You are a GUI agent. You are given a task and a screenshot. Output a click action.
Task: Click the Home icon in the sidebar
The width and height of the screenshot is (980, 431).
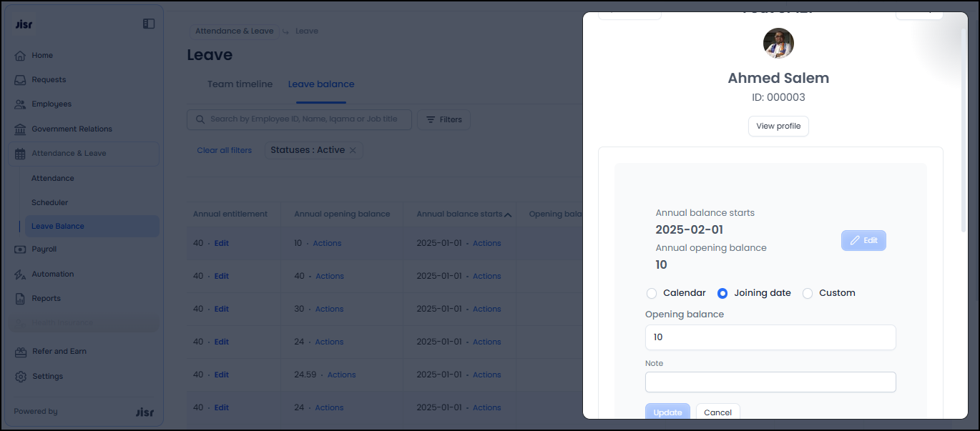click(20, 56)
